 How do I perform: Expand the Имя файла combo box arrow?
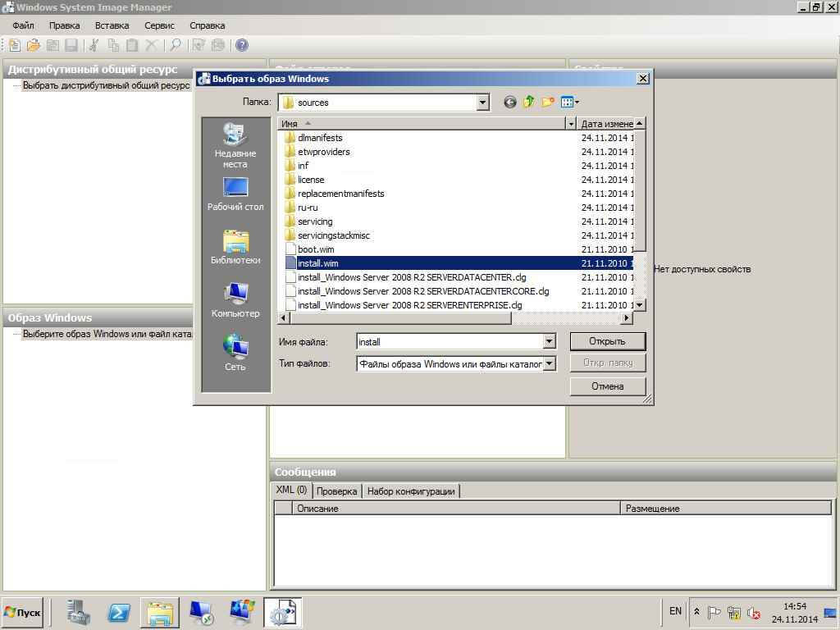[x=549, y=341]
